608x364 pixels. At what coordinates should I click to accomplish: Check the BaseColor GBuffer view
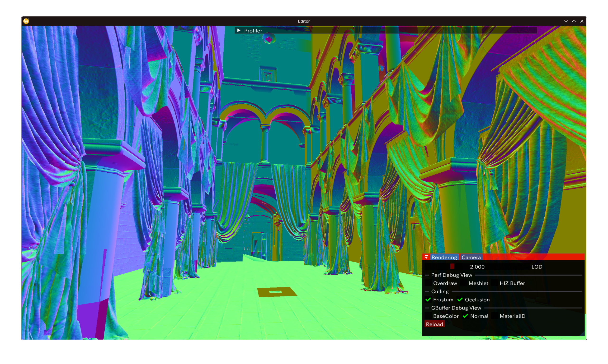tap(428, 316)
